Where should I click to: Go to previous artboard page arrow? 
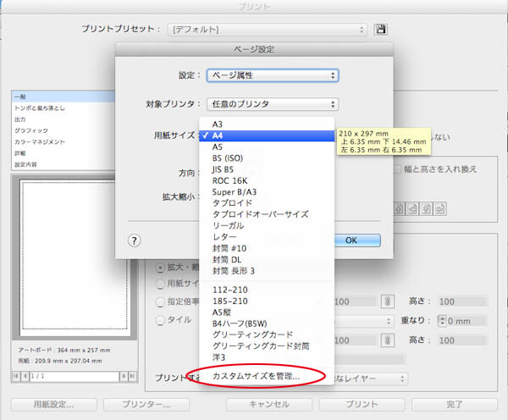tap(25, 376)
